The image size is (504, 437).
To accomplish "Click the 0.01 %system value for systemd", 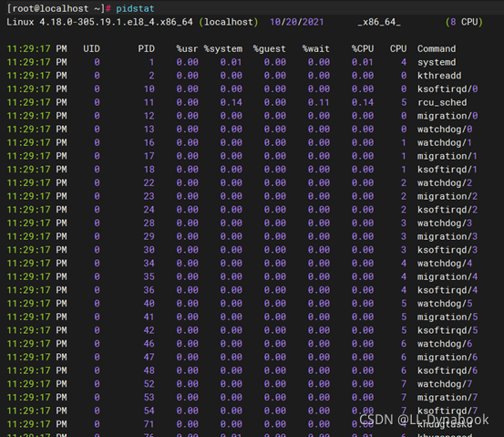I will pyautogui.click(x=231, y=62).
